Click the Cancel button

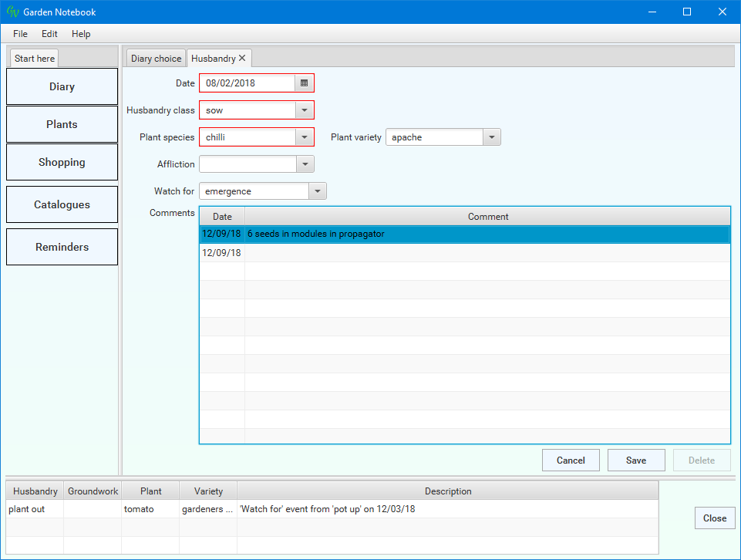coord(571,460)
